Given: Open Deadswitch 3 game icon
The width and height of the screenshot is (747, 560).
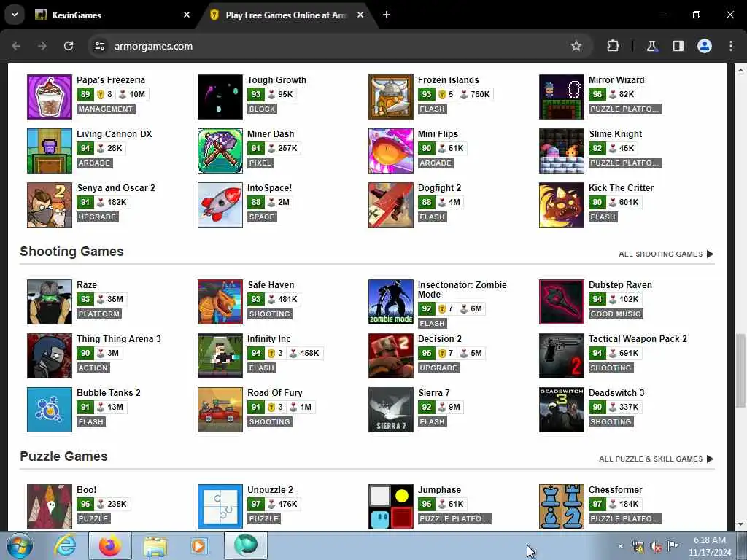Looking at the screenshot, I should click(x=561, y=410).
